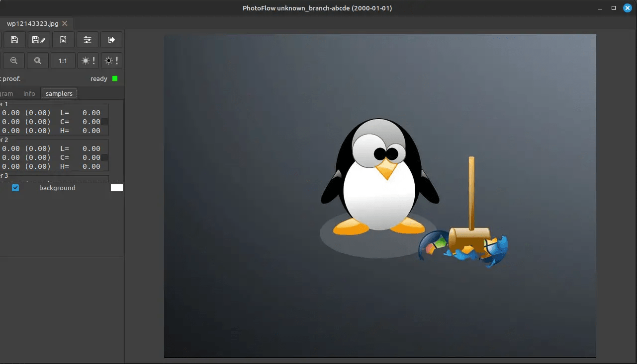The height and width of the screenshot is (364, 637).
Task: Close the wp12143323.jpg tab
Action: (65, 23)
